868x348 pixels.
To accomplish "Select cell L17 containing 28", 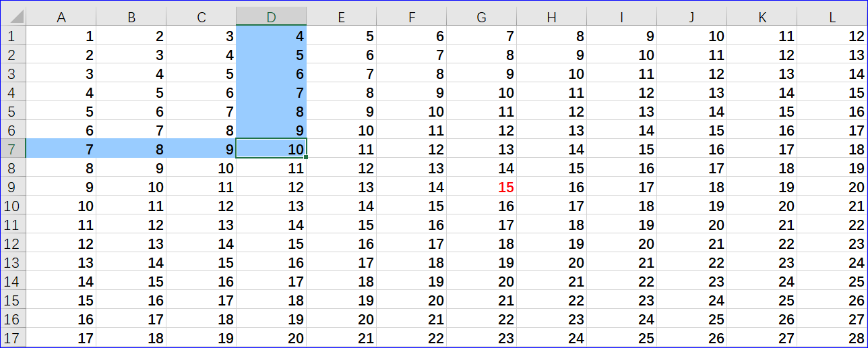I will 832,337.
